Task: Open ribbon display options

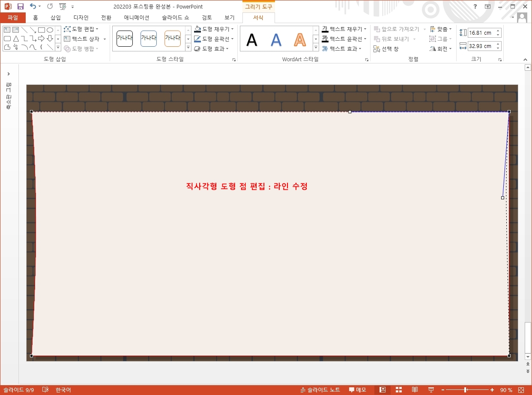Action: pyautogui.click(x=487, y=6)
